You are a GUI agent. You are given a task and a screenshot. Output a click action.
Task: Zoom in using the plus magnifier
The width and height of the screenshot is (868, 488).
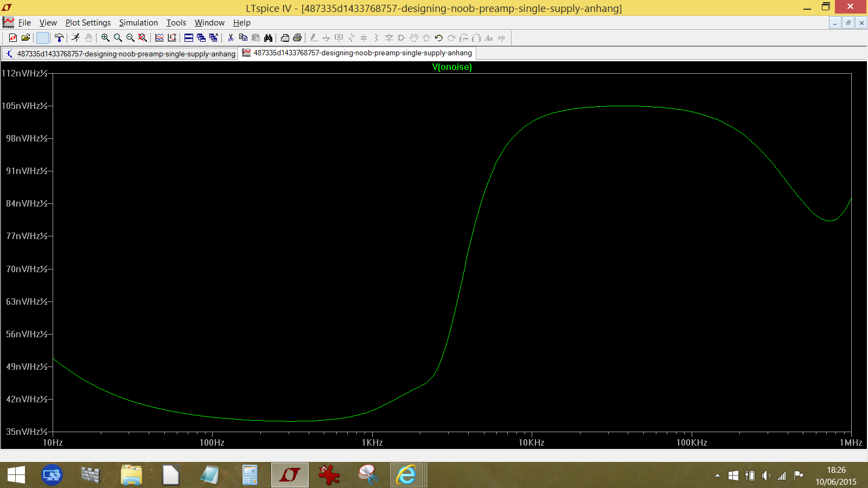(x=105, y=38)
